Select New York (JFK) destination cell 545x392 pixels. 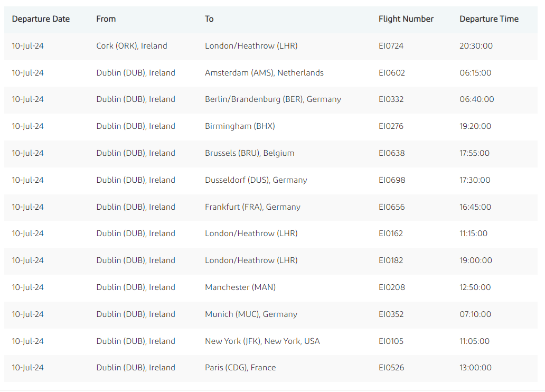coord(262,341)
